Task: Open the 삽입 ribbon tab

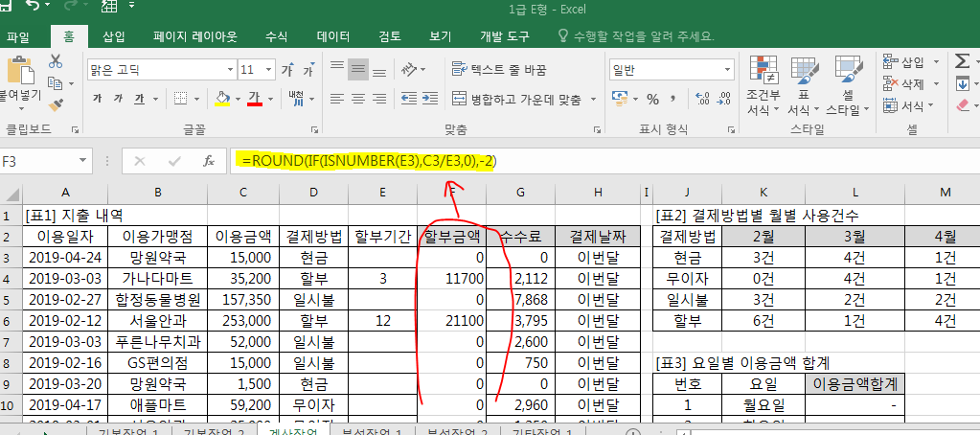Action: 113,36
